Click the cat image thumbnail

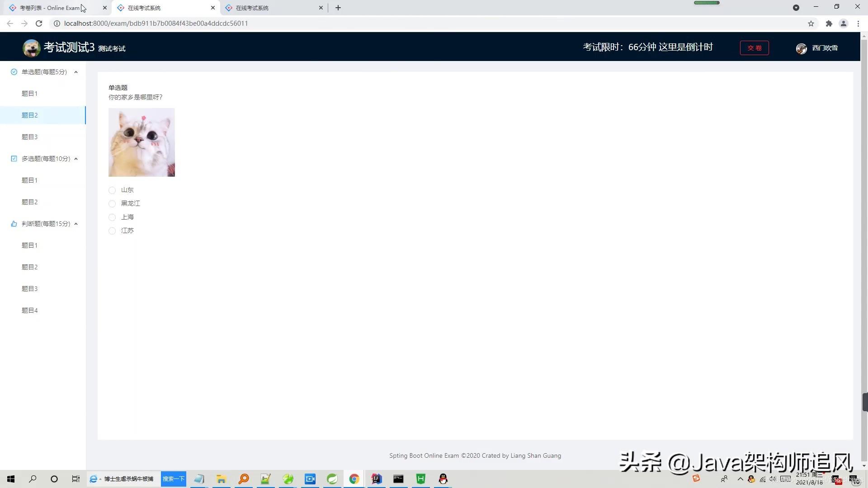tap(142, 142)
